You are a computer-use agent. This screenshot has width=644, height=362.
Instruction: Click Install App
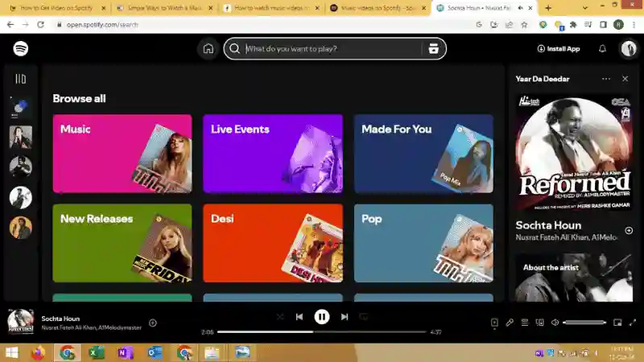pos(559,48)
